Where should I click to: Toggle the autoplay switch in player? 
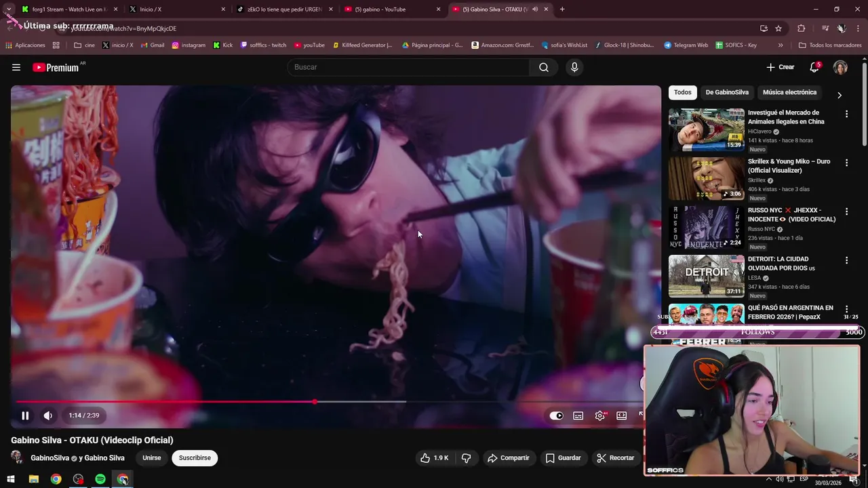coord(556,416)
